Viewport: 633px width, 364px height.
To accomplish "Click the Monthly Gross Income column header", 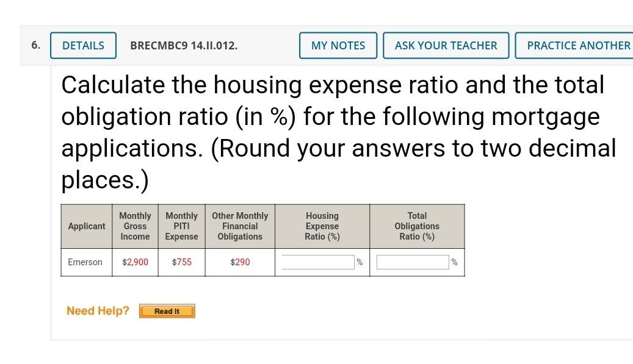I will 135,226.
